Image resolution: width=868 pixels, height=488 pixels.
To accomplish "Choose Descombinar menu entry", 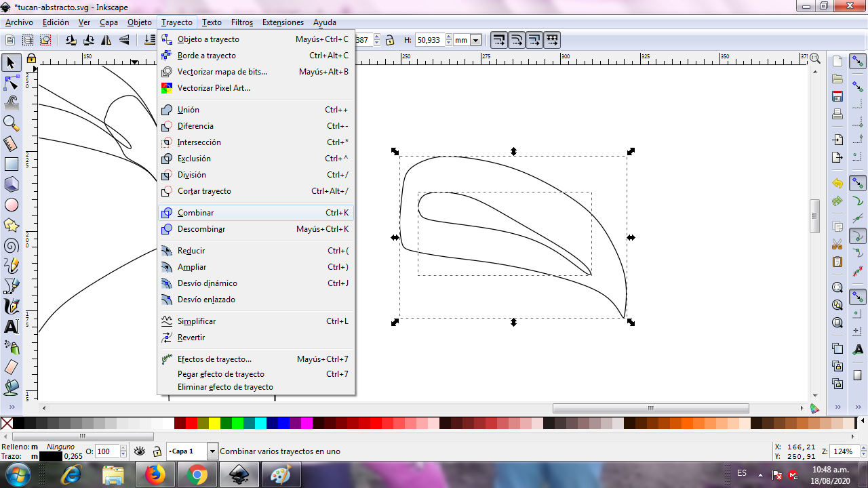I will tap(256, 229).
